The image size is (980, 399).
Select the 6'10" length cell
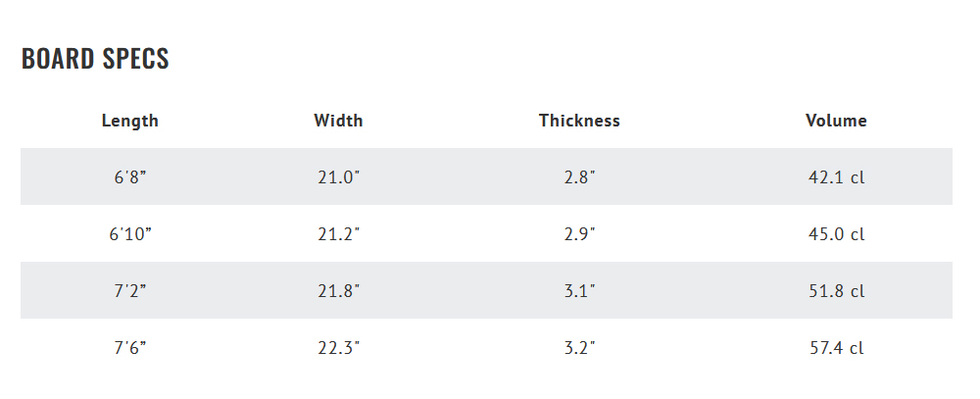tap(130, 234)
